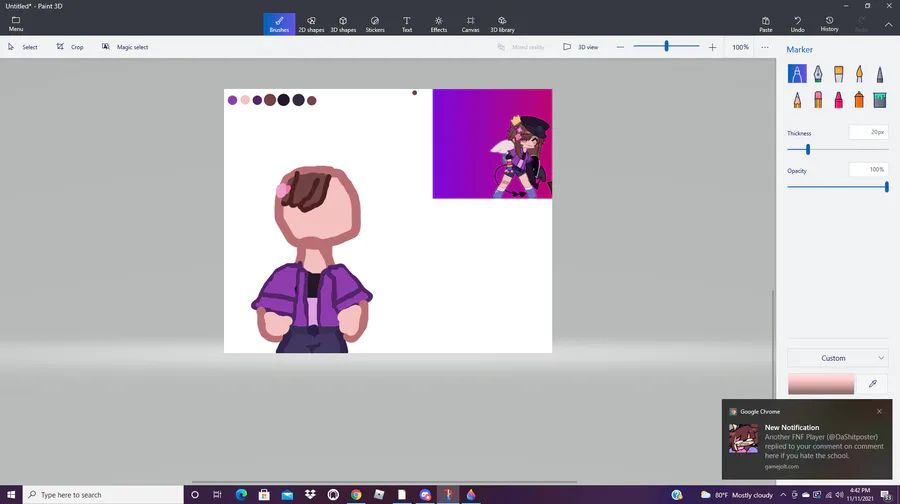900x504 pixels.
Task: Toggle 3D view mode
Action: 581,47
